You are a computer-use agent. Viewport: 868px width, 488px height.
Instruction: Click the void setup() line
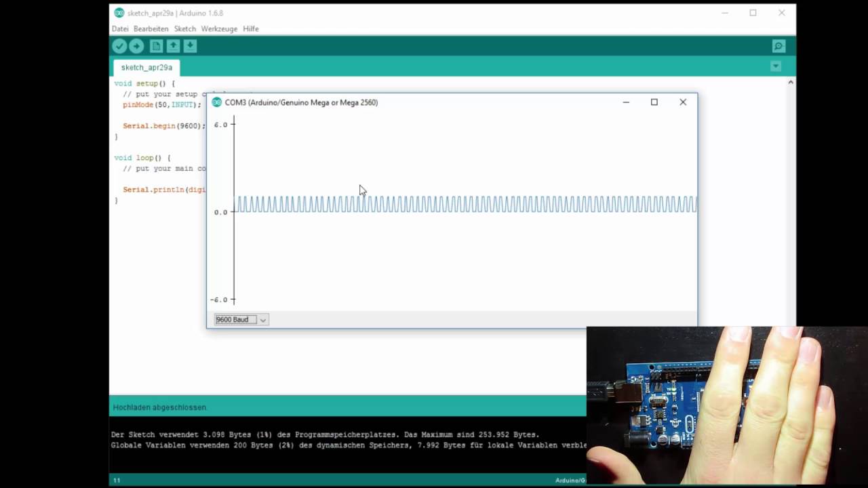click(144, 83)
